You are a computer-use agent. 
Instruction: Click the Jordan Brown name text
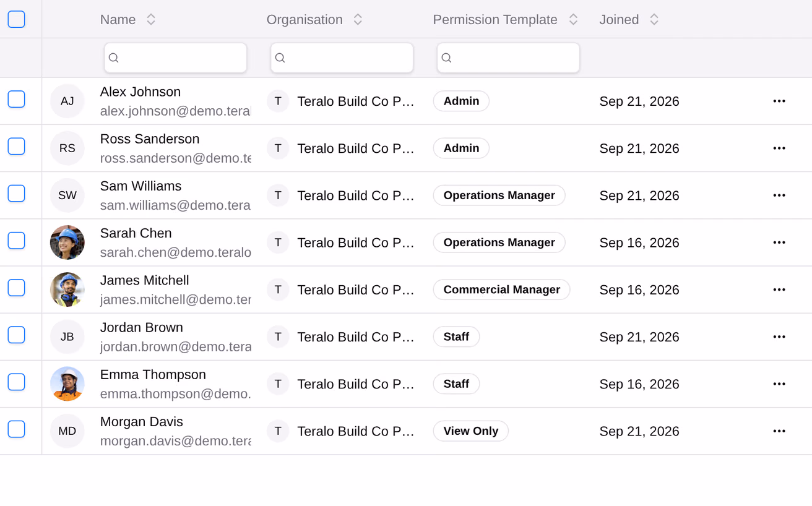pos(142,327)
